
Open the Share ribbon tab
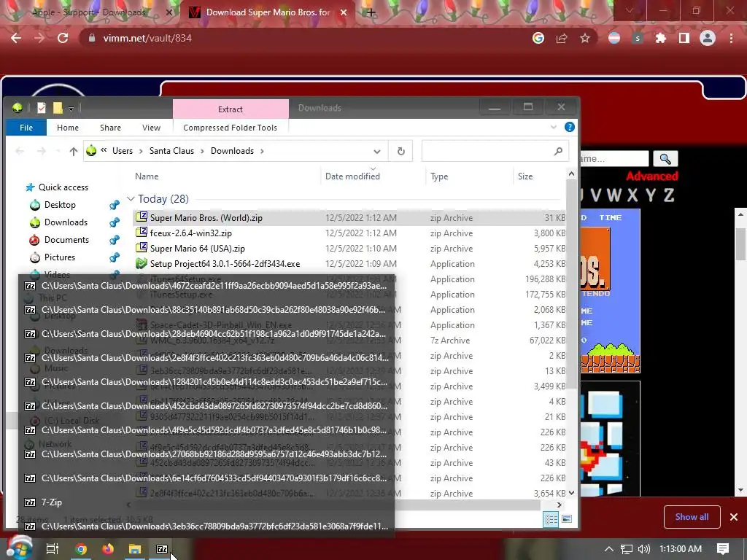(x=110, y=128)
